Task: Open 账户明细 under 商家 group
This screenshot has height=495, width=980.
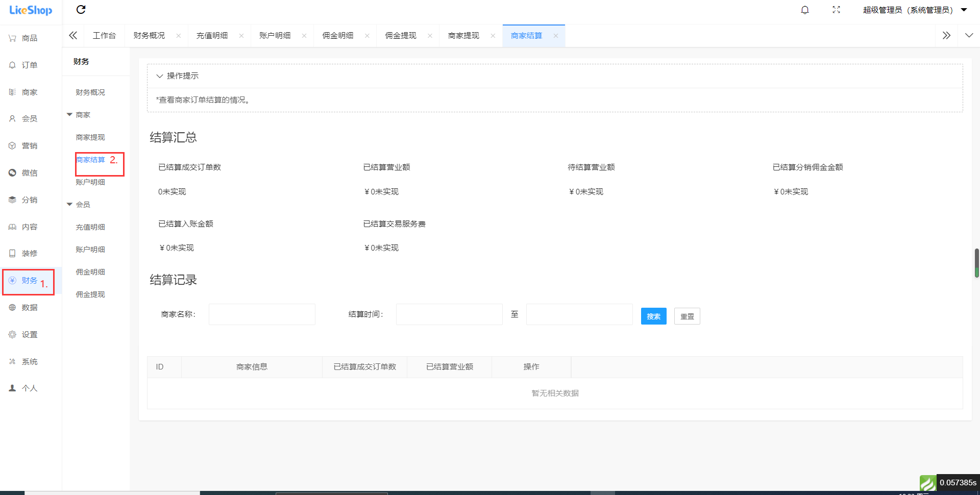Action: click(x=90, y=182)
